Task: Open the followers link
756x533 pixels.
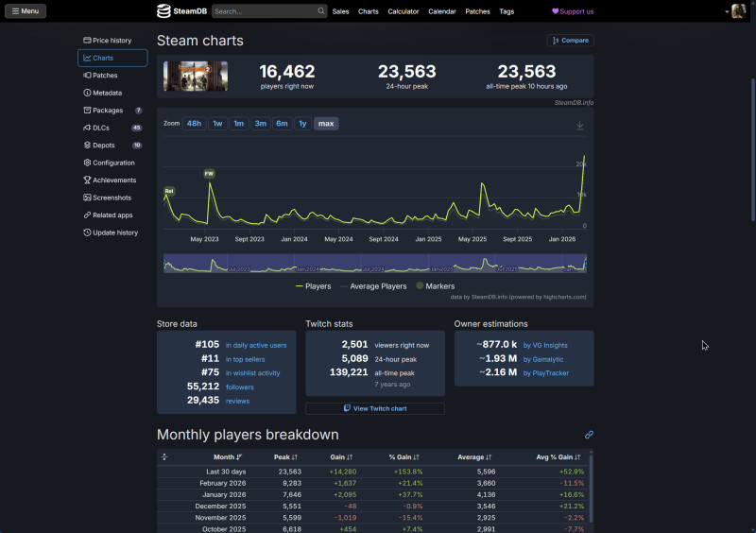Action: (240, 387)
